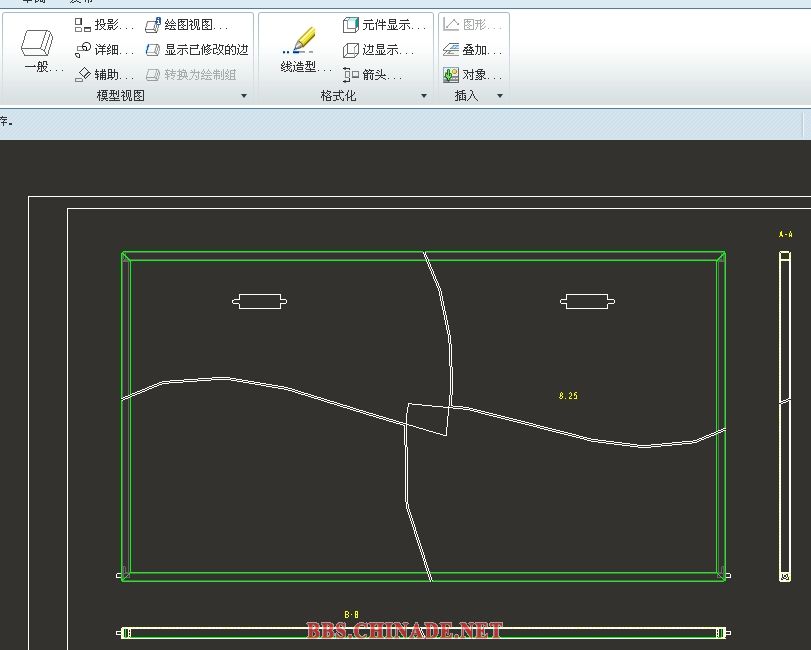This screenshot has width=811, height=650.
Task: Click the Format (格式化) group label
Action: click(x=338, y=96)
